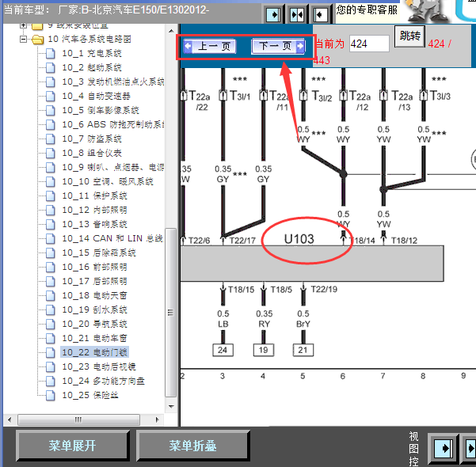Image resolution: width=476 pixels, height=467 pixels.
Task: Open 10_14 CAN 和 LIN 总线
Action: 112,238
